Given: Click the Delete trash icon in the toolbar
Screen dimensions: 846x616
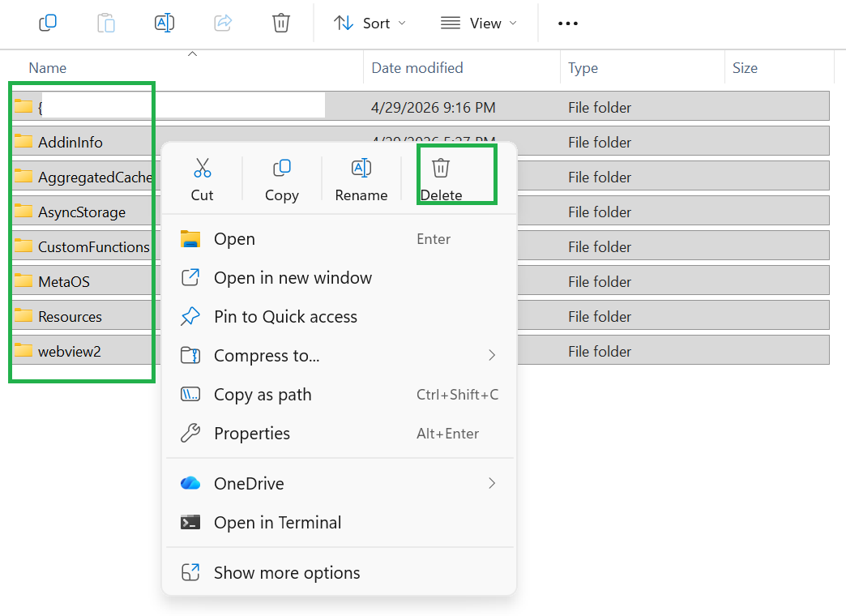Looking at the screenshot, I should pos(280,24).
